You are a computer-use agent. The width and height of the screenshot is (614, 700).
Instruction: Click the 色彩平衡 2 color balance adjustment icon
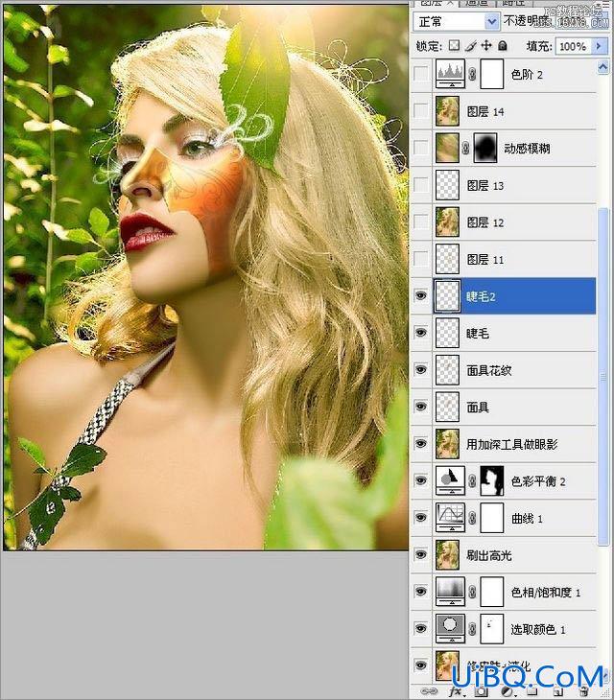click(x=450, y=480)
